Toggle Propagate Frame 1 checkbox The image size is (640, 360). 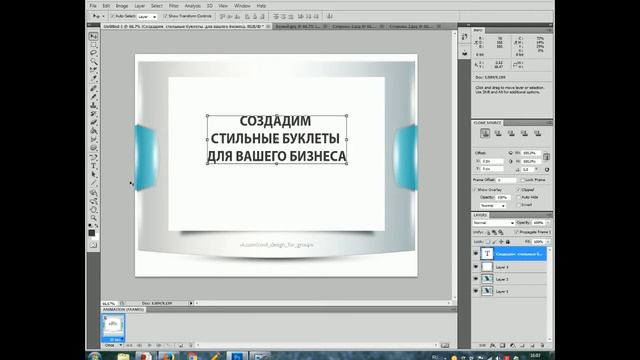click(x=517, y=232)
